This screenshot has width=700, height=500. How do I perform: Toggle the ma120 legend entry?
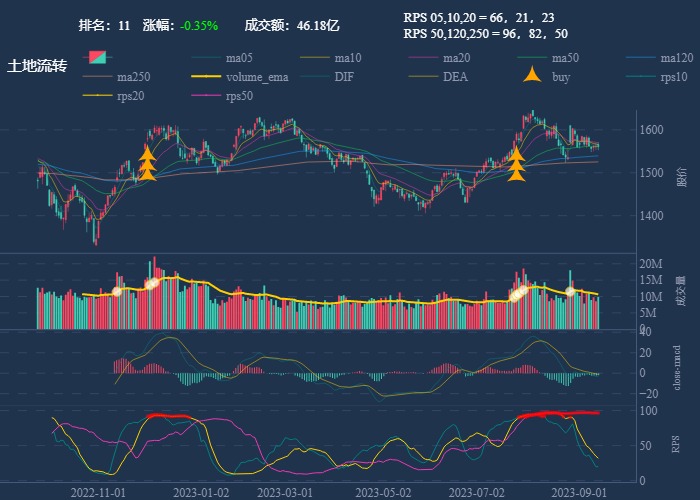point(641,58)
